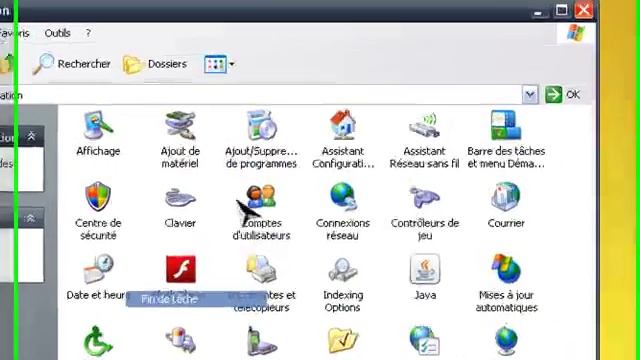Open Mises à jour automatiques icon
This screenshot has width=640, height=360.
point(506,269)
